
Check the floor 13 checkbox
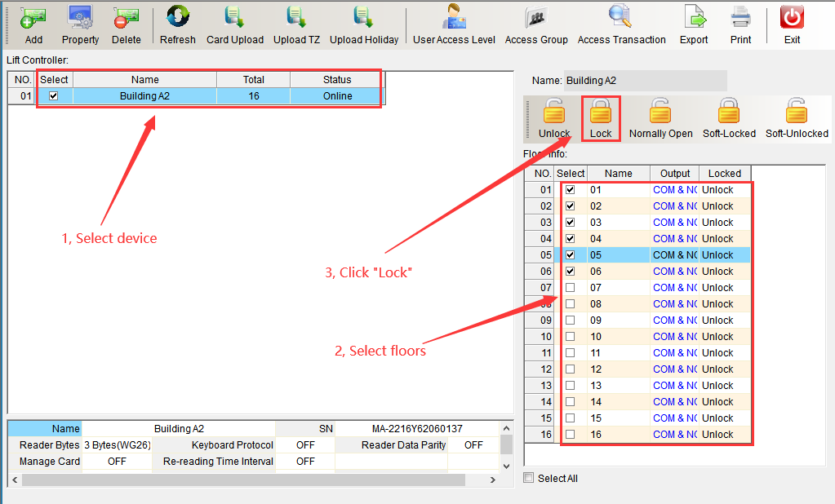tap(571, 386)
